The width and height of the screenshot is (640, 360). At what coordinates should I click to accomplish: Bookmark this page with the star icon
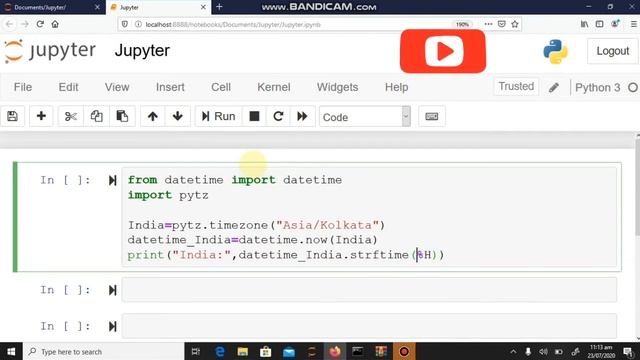click(x=515, y=24)
